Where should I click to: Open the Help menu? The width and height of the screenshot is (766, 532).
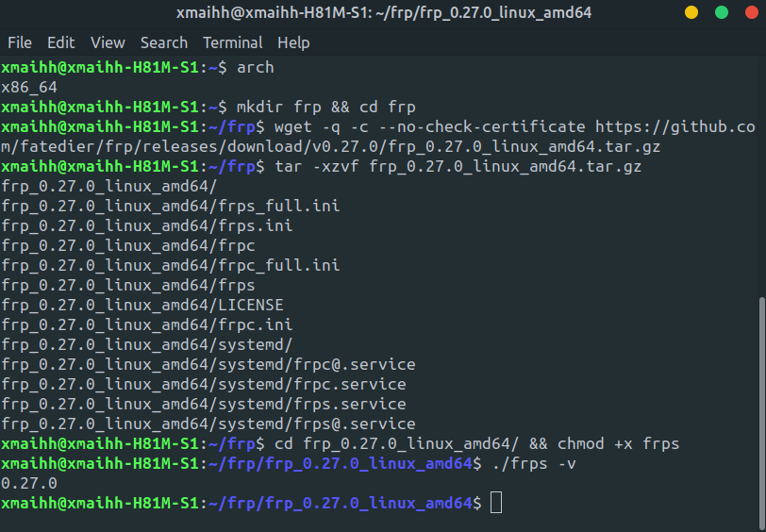point(293,42)
